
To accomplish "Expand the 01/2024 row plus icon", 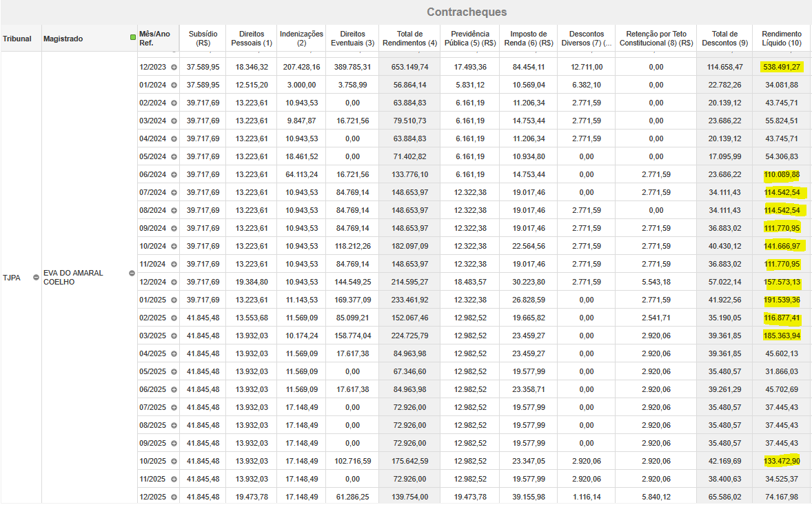I will click(174, 85).
